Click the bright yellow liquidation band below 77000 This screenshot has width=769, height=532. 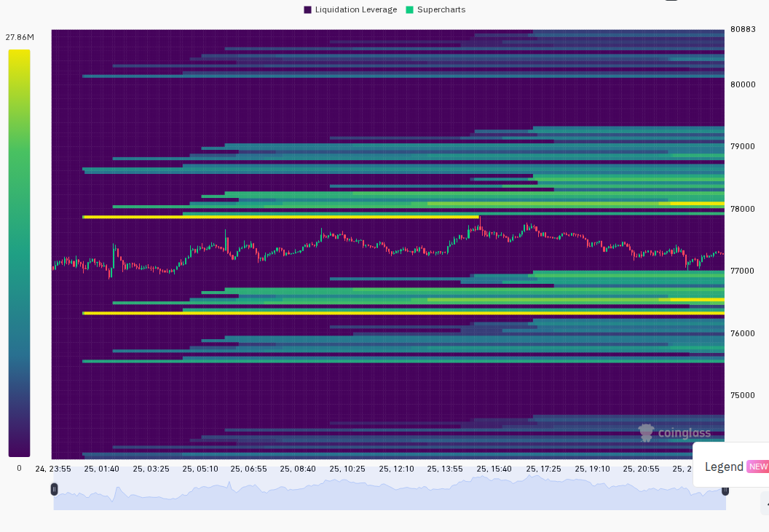click(403, 313)
